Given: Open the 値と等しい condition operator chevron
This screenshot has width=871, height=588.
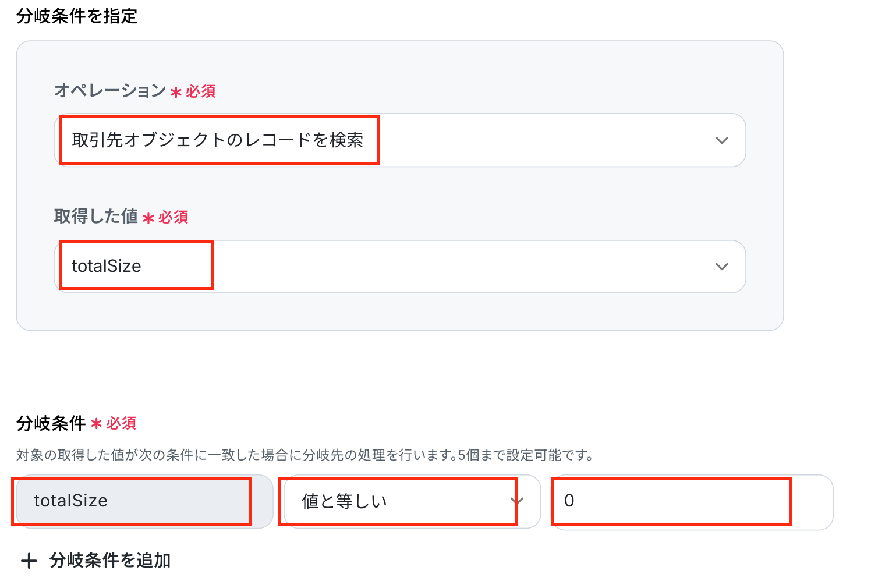Looking at the screenshot, I should tap(517, 501).
